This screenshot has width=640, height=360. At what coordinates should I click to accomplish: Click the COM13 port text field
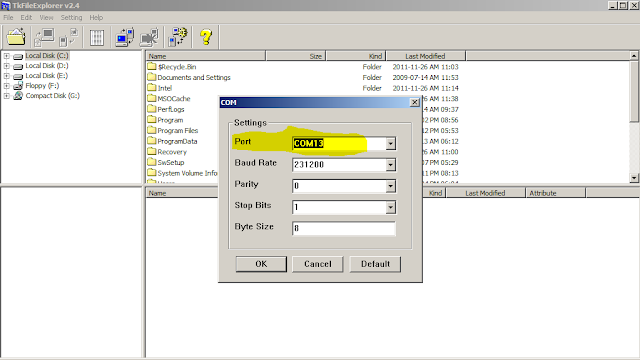click(339, 144)
